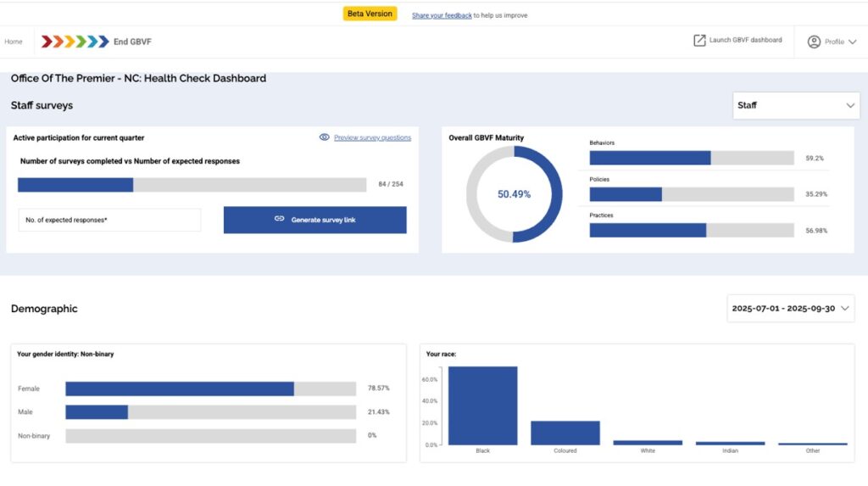868x486 pixels.
Task: Click the Policies maturity bar
Action: point(691,194)
